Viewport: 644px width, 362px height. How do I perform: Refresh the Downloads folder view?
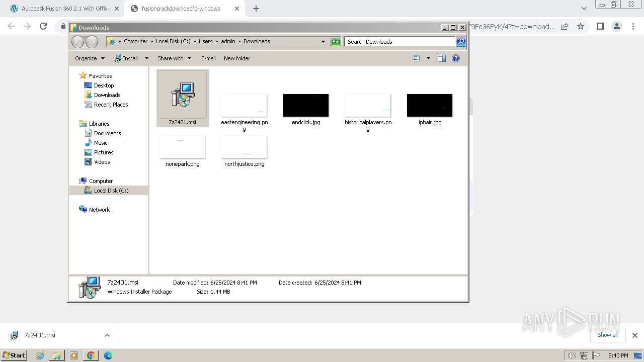pos(336,42)
